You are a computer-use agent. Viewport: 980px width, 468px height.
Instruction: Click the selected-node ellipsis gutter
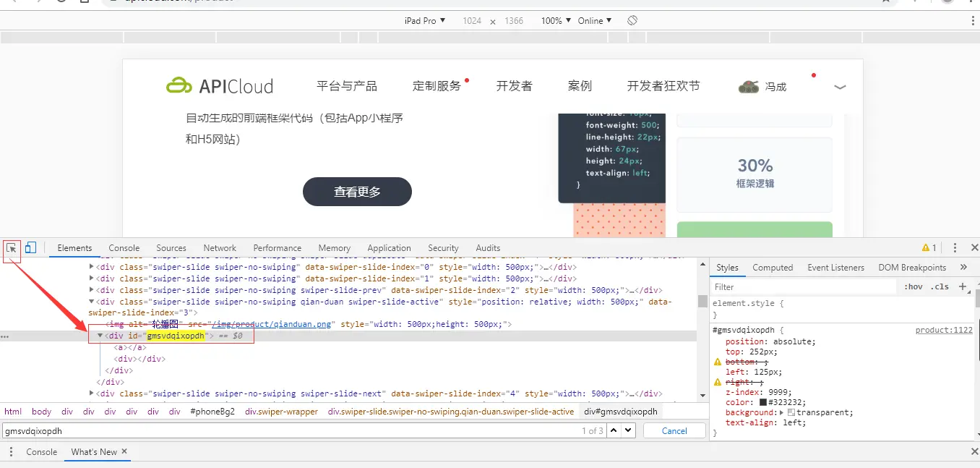coord(4,336)
